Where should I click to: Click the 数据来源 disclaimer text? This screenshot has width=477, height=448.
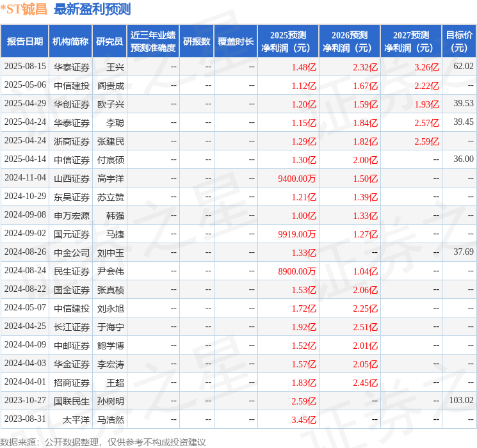(x=103, y=442)
